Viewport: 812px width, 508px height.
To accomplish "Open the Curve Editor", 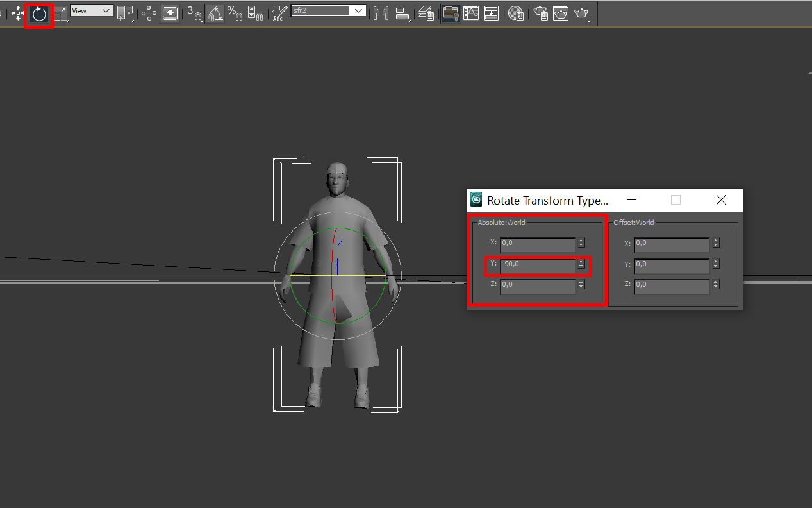I will (x=471, y=13).
